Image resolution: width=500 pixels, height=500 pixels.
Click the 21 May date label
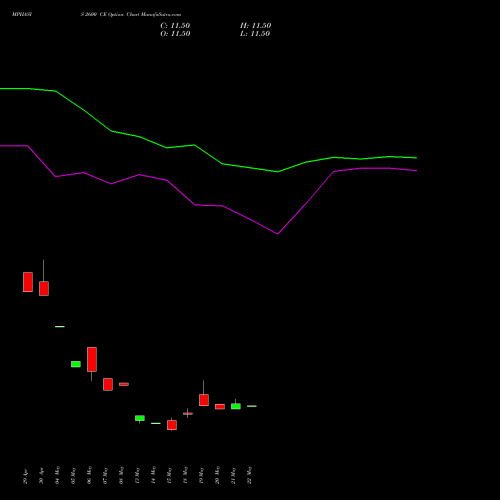click(x=234, y=475)
